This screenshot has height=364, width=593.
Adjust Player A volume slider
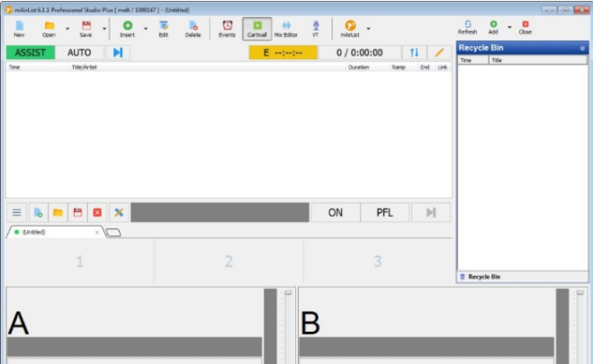point(288,294)
